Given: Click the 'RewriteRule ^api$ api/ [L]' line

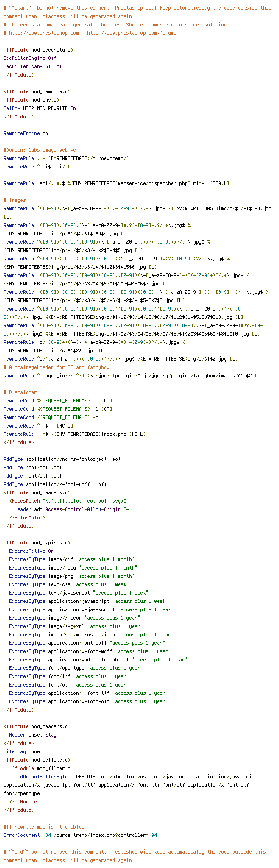Looking at the screenshot, I should [x=40, y=167].
